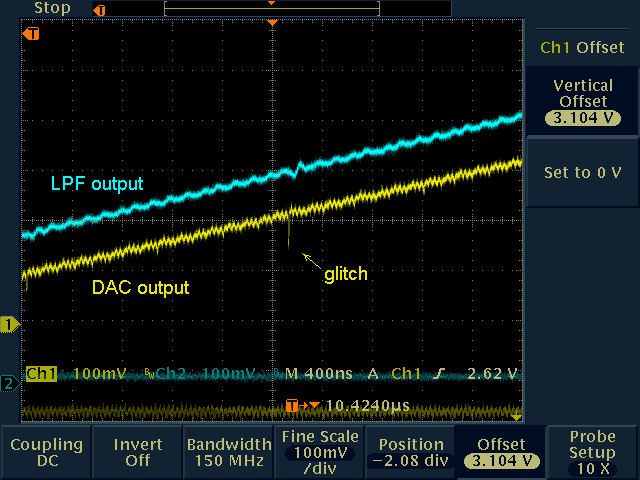Open the Bandwidth 150 MHz selection

228,452
